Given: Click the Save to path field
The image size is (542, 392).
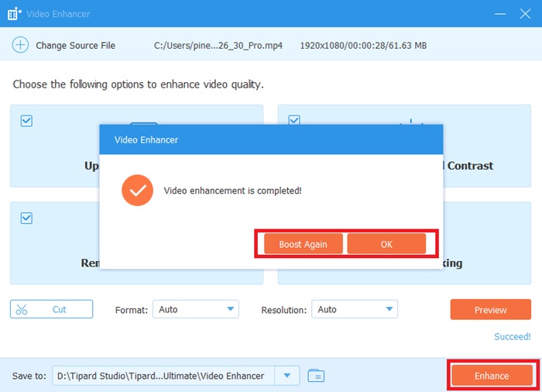Looking at the screenshot, I should pos(163,376).
